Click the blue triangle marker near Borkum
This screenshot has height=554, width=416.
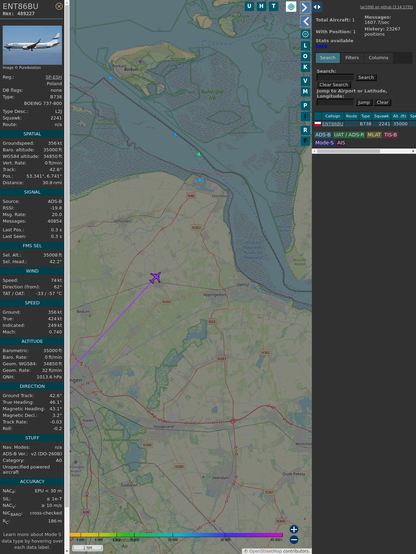coord(111,78)
